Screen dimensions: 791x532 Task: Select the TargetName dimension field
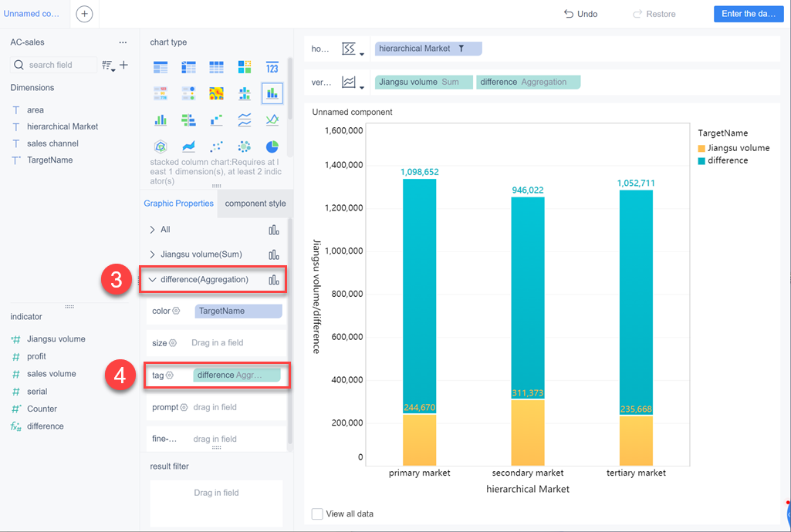[x=49, y=160]
